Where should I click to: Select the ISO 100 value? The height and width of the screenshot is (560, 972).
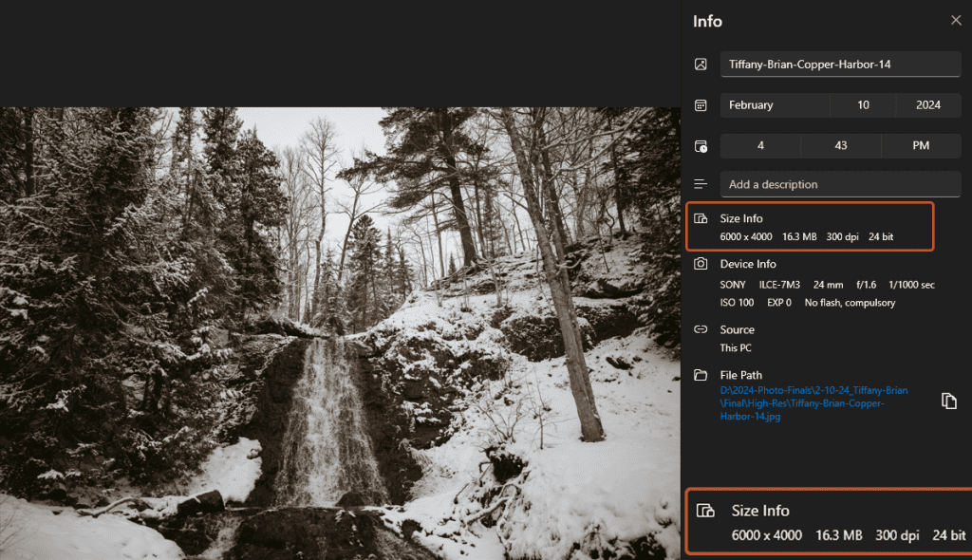(737, 303)
